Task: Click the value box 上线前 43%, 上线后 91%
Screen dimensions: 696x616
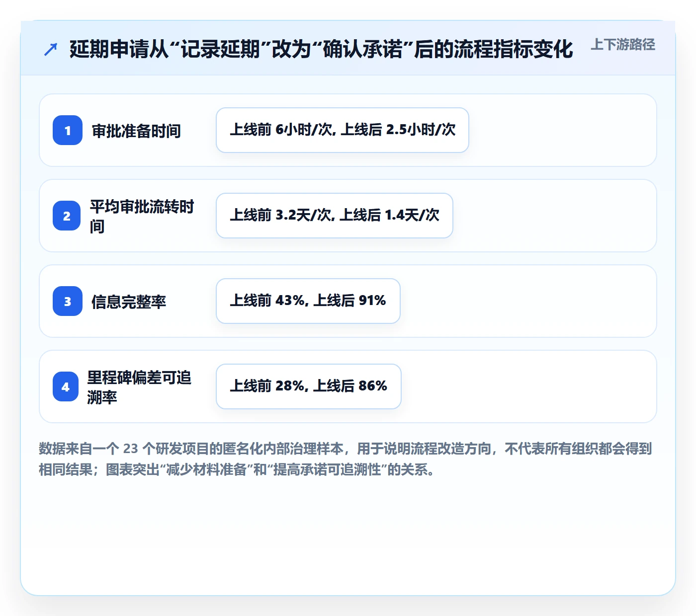Action: [x=308, y=301]
